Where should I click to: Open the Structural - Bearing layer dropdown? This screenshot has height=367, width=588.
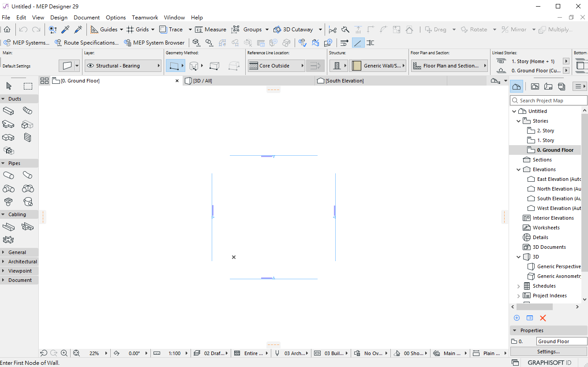coord(123,66)
